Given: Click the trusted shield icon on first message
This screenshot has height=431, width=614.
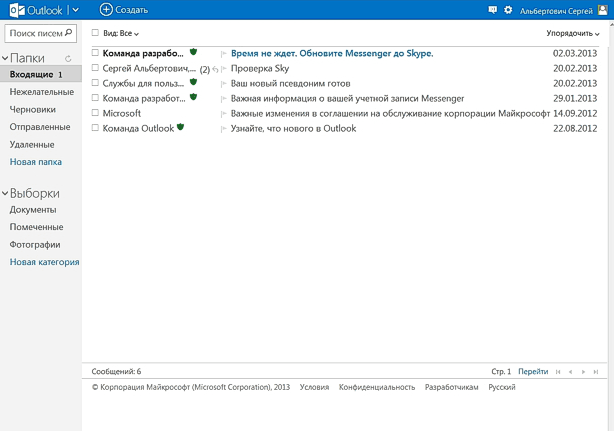Looking at the screenshot, I should (193, 52).
